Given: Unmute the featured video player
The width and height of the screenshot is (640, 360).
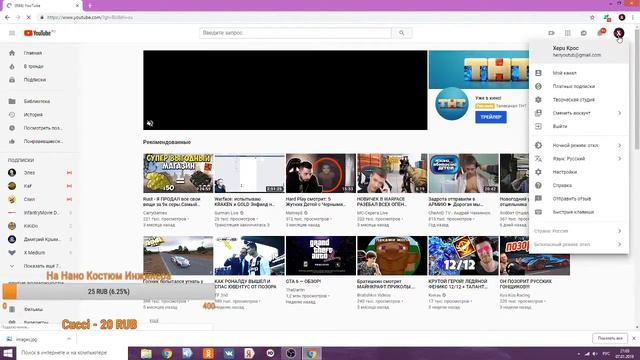Looking at the screenshot, I should [150, 123].
